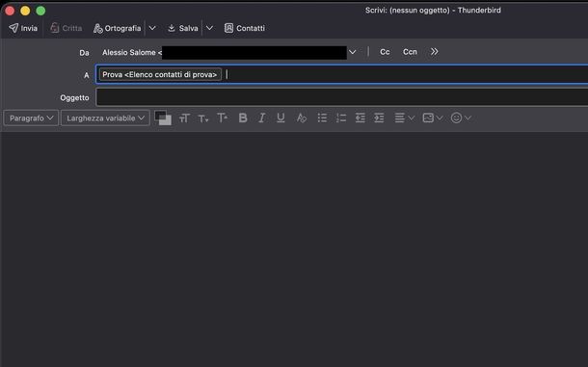Save the draft with Salva

pyautogui.click(x=182, y=28)
